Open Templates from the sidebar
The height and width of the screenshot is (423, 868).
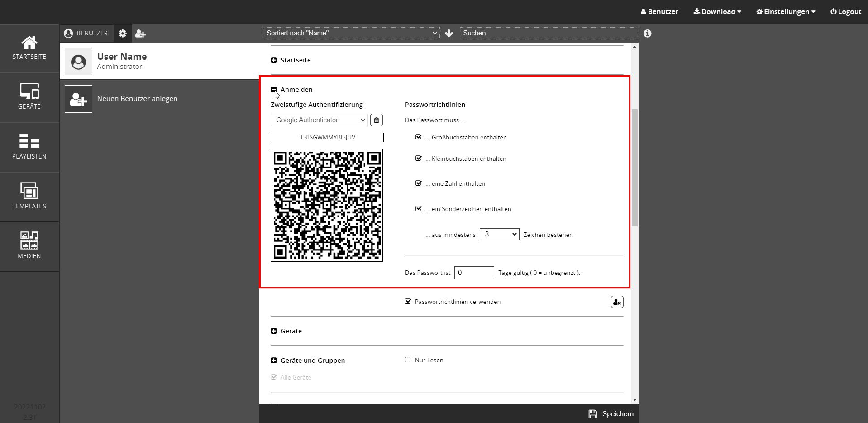tap(29, 196)
